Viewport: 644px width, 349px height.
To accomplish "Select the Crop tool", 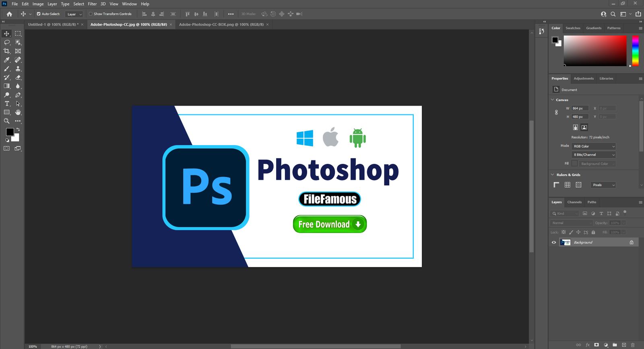I will pyautogui.click(x=7, y=51).
